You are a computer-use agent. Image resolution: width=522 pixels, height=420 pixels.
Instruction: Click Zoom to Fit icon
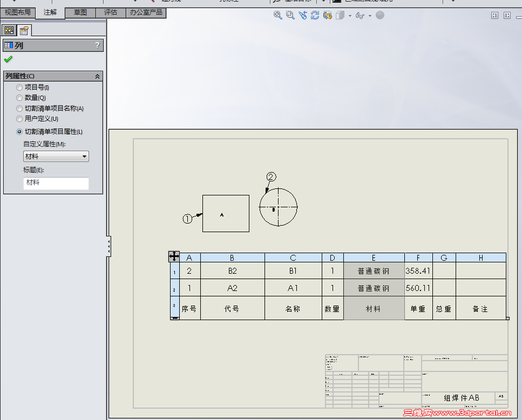pyautogui.click(x=277, y=15)
